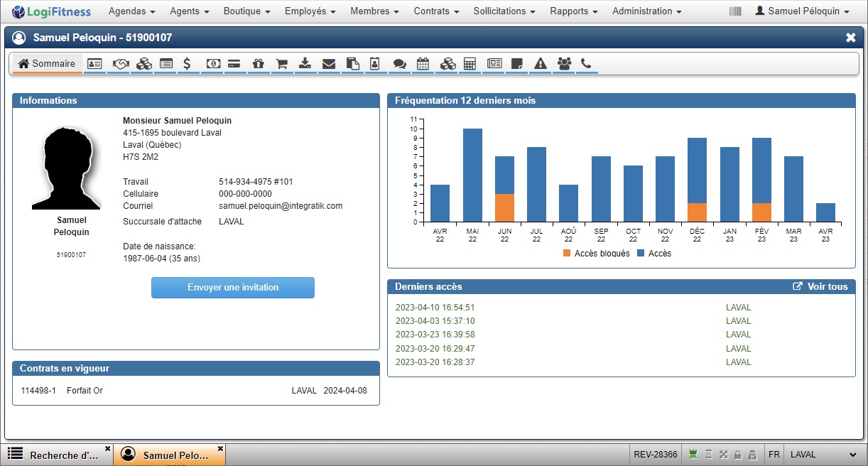Open the Samuel Péloquin user dropdown

(802, 11)
